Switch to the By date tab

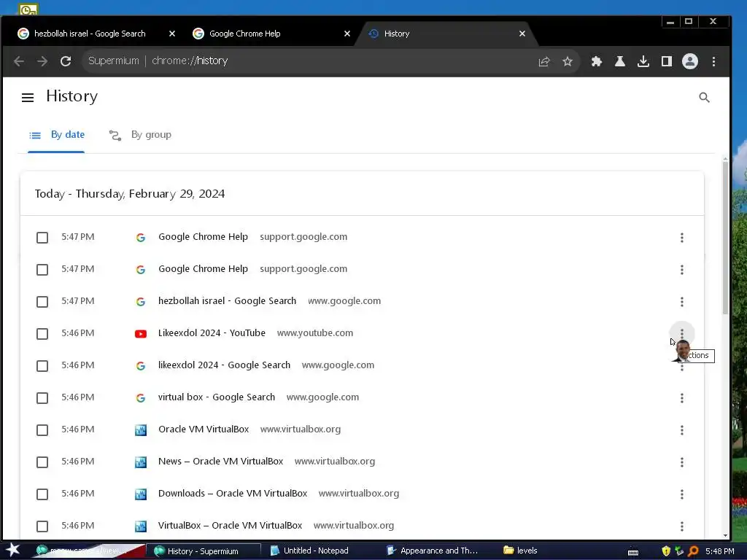[56, 135]
